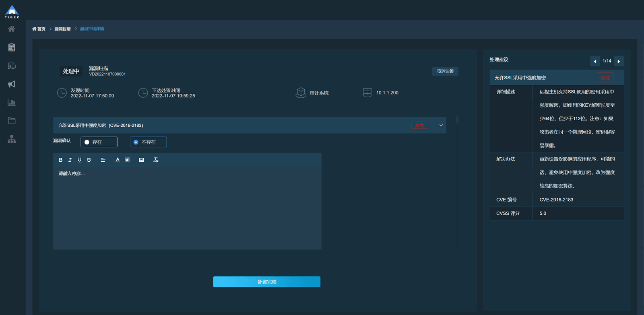Click the 审计系统 label
This screenshot has width=644, height=315.
pos(319,93)
